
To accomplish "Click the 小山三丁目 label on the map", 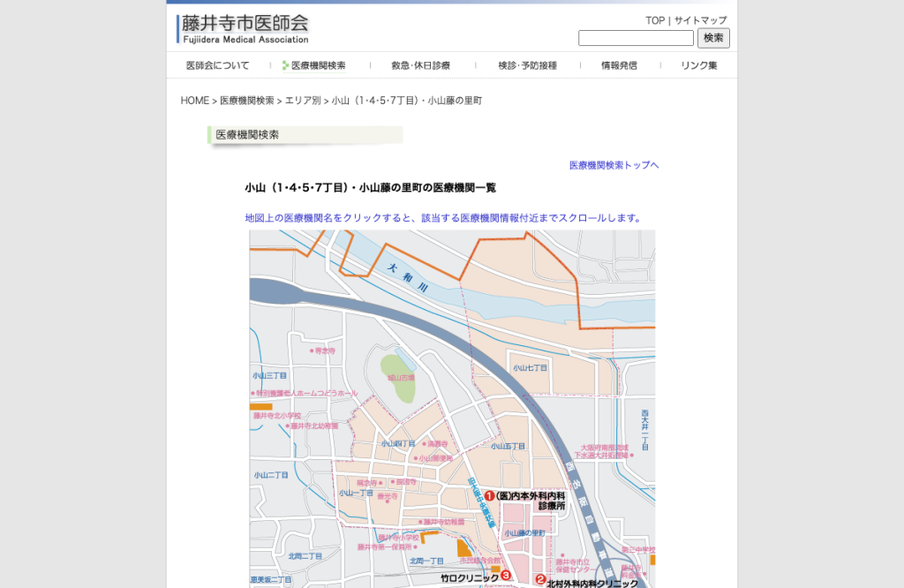I will 269,375.
